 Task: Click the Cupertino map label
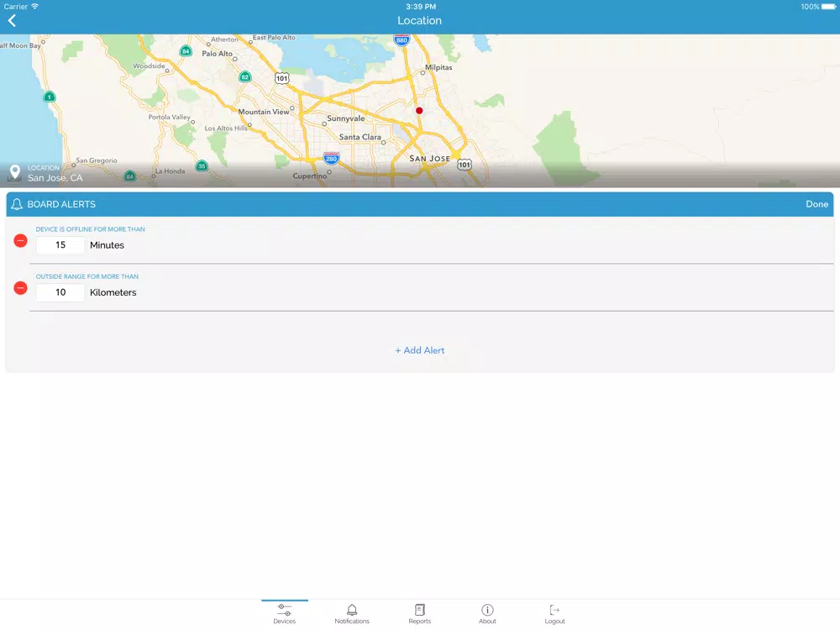point(310,176)
